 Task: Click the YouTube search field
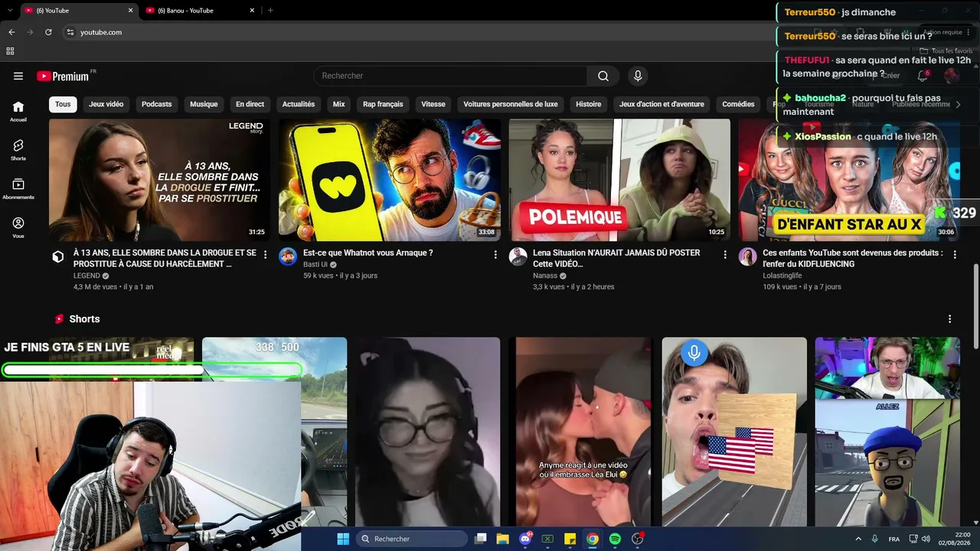pyautogui.click(x=450, y=76)
